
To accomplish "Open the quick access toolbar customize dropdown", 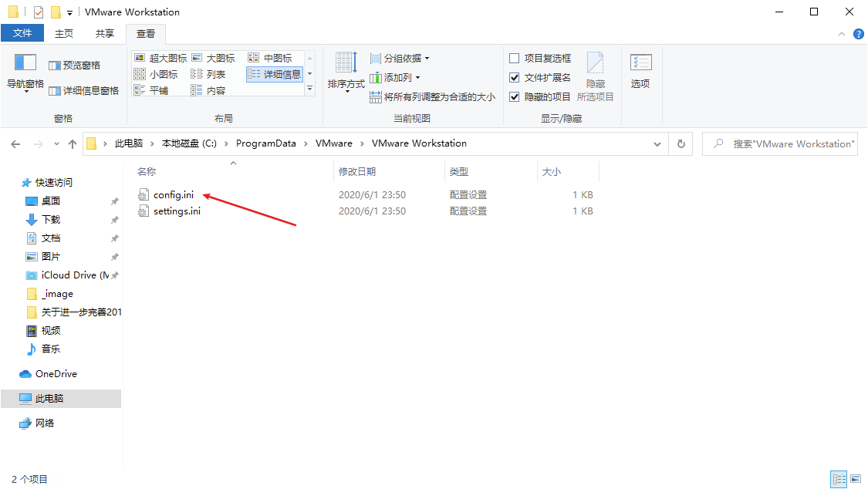I will pos(69,12).
